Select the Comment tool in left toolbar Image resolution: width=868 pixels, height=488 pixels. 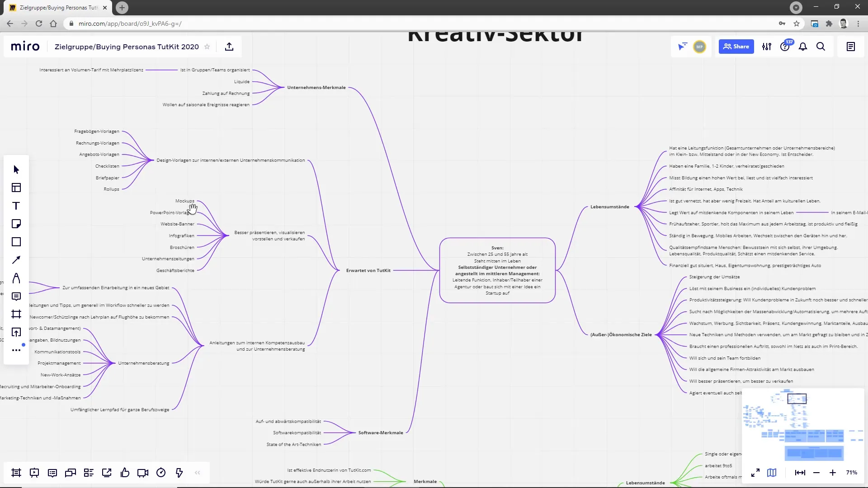click(x=16, y=296)
